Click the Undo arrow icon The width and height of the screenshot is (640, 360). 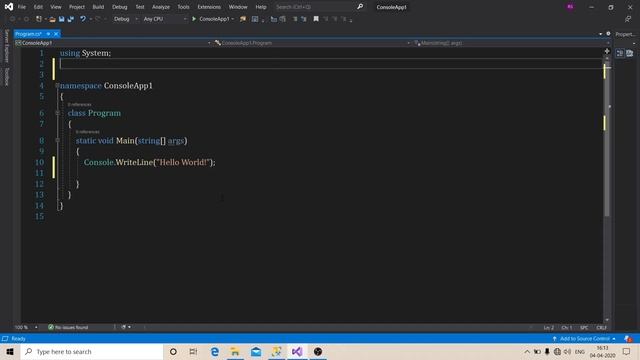click(x=83, y=19)
